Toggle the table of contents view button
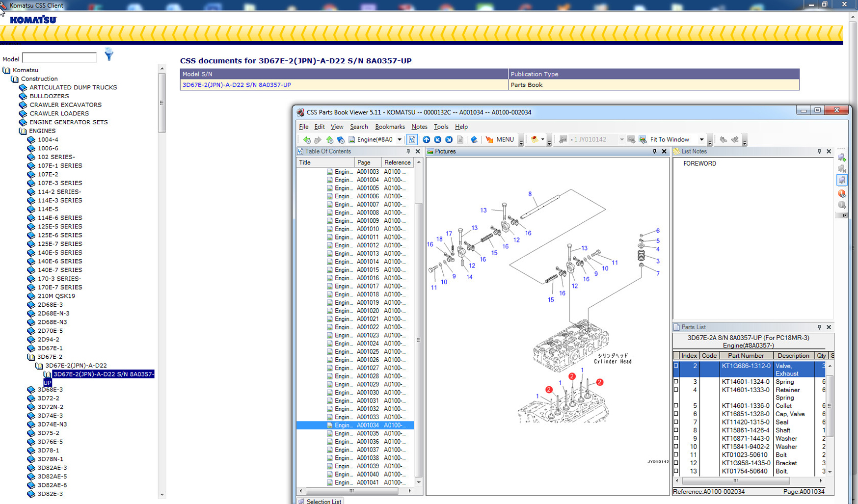Image resolution: width=858 pixels, height=504 pixels. coord(412,140)
